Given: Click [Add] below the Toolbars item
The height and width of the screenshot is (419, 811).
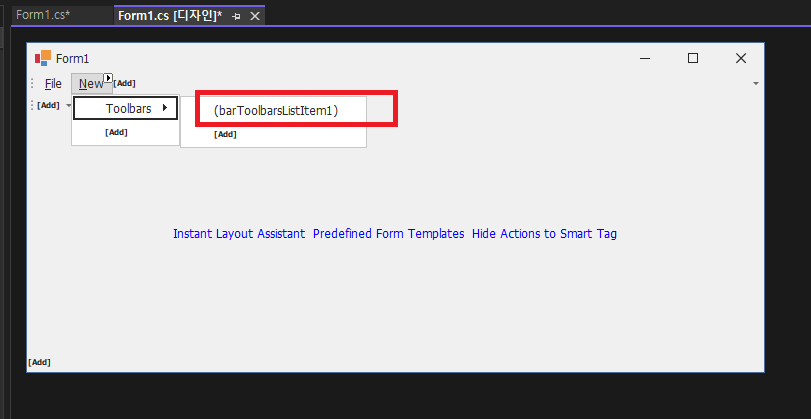Looking at the screenshot, I should tap(116, 132).
